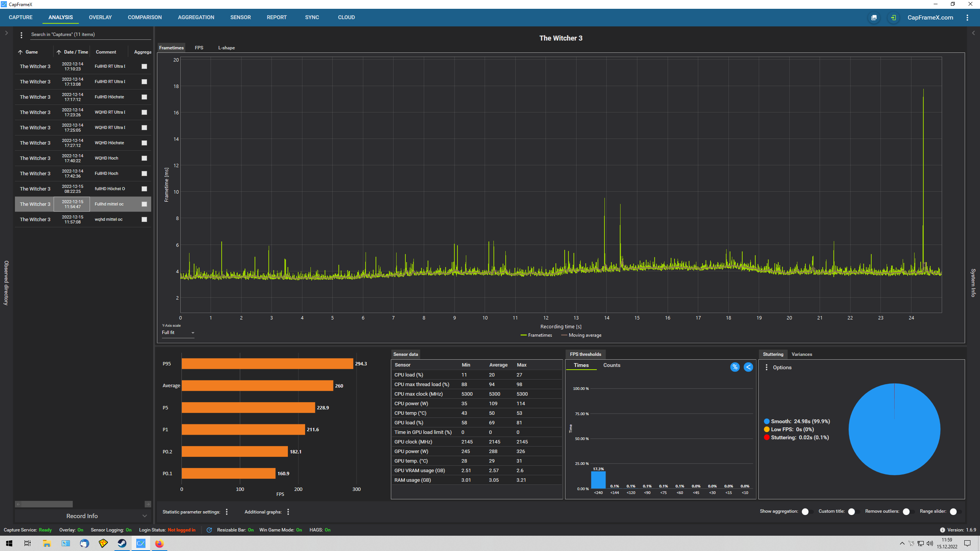Viewport: 980px width, 551px height.
Task: Click the percent toggle icon in FPS thresholds
Action: 735,367
